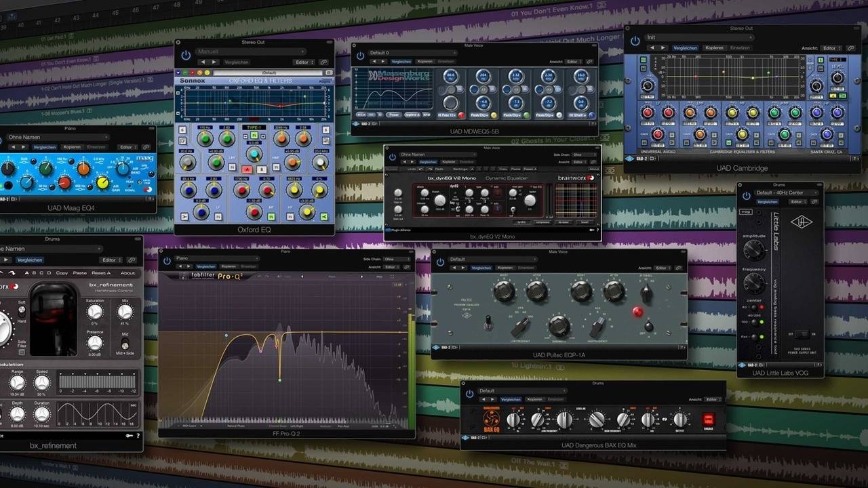Open the Default 0 preset dropdown on MDWEQ5
Viewport: 868px width, 488px height.
coord(412,53)
